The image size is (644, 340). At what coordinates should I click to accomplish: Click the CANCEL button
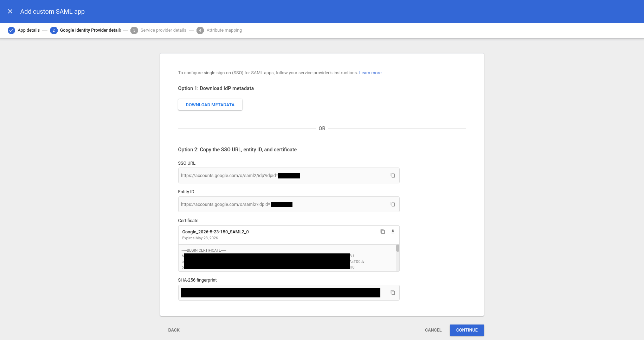coord(433,330)
